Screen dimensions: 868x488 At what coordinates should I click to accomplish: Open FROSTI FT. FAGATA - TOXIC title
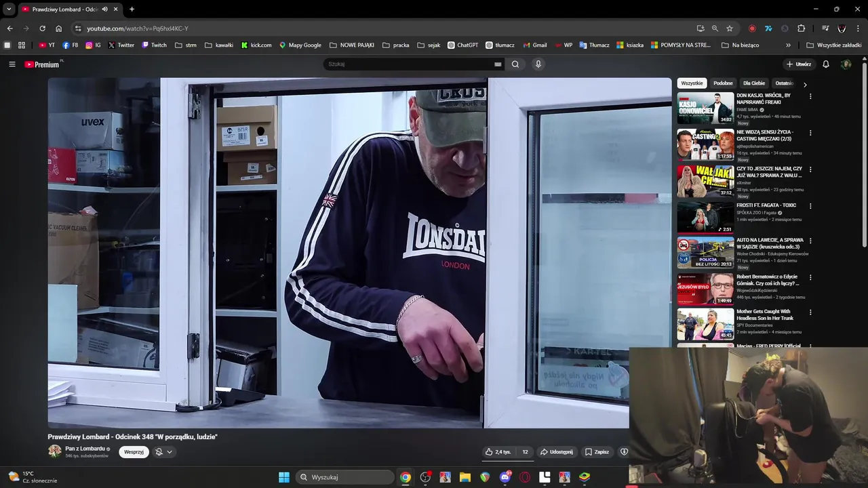point(766,205)
